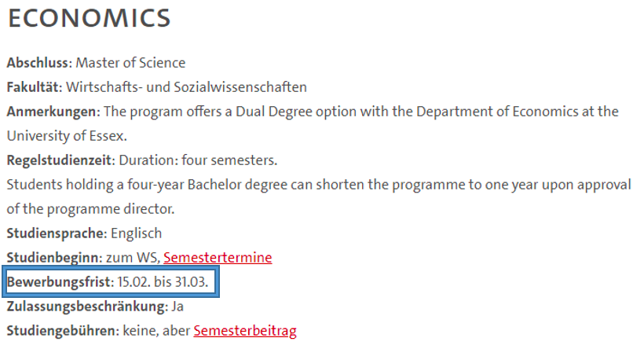Viewport: 644px width, 349px height.
Task: Click the ECONOMICS heading
Action: pos(89,19)
